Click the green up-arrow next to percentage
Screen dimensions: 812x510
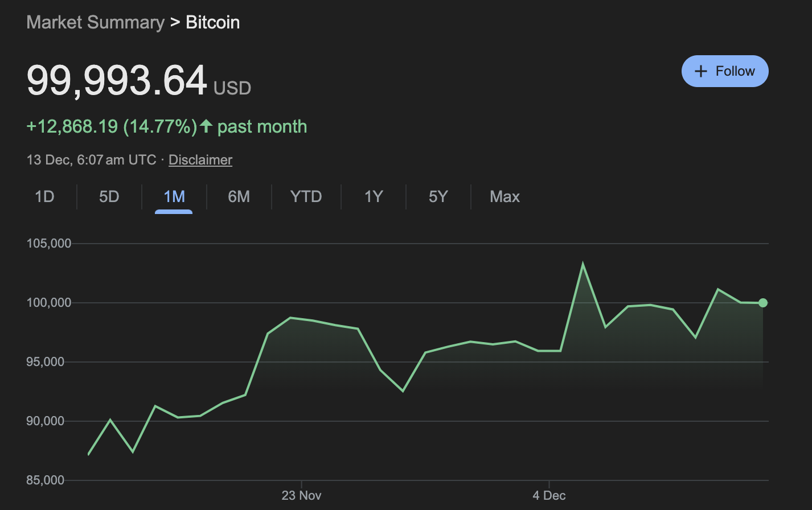206,126
